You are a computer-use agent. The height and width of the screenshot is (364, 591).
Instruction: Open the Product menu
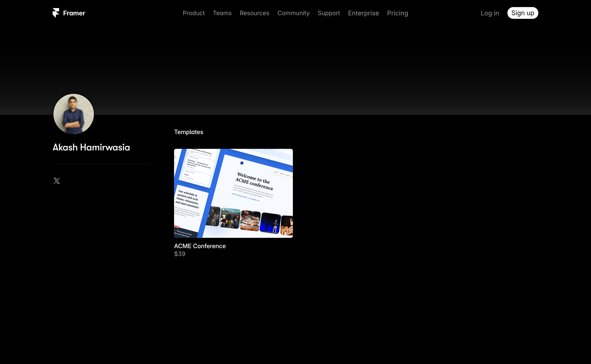click(x=194, y=13)
